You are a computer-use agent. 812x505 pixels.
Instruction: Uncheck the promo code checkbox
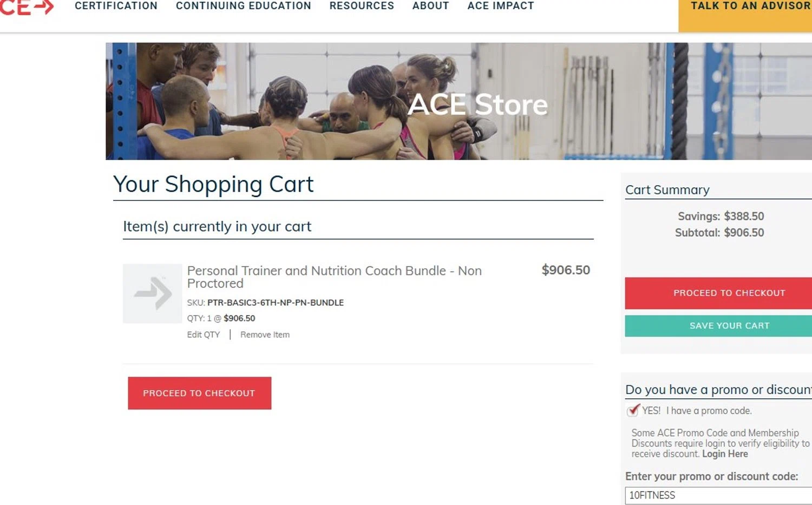point(633,410)
